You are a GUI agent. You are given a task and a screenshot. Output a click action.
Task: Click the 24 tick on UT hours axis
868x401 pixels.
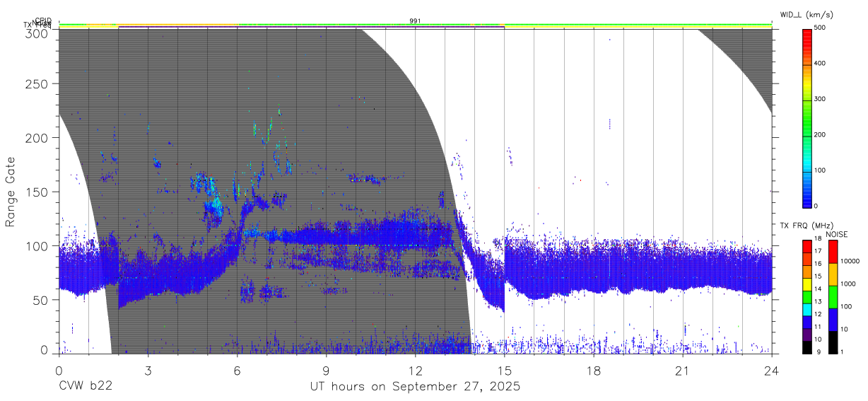(x=771, y=371)
